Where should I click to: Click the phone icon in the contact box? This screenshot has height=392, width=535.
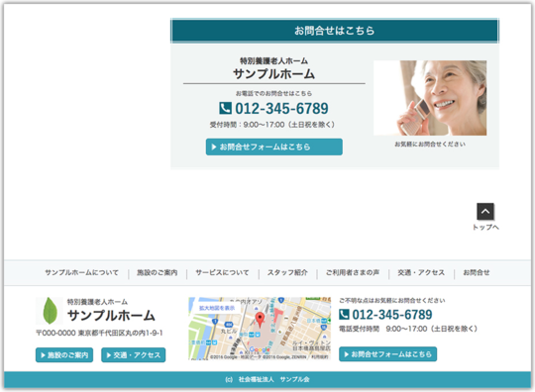[x=225, y=108]
